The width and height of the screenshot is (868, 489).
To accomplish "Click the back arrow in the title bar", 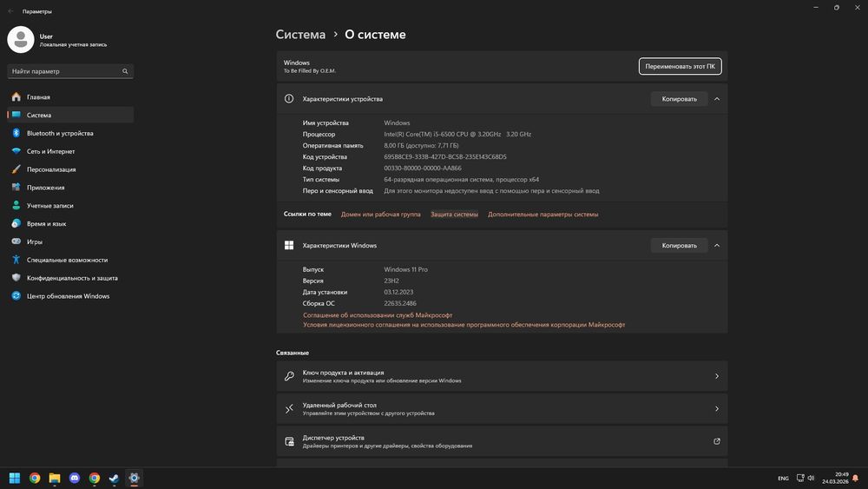I will [x=10, y=11].
